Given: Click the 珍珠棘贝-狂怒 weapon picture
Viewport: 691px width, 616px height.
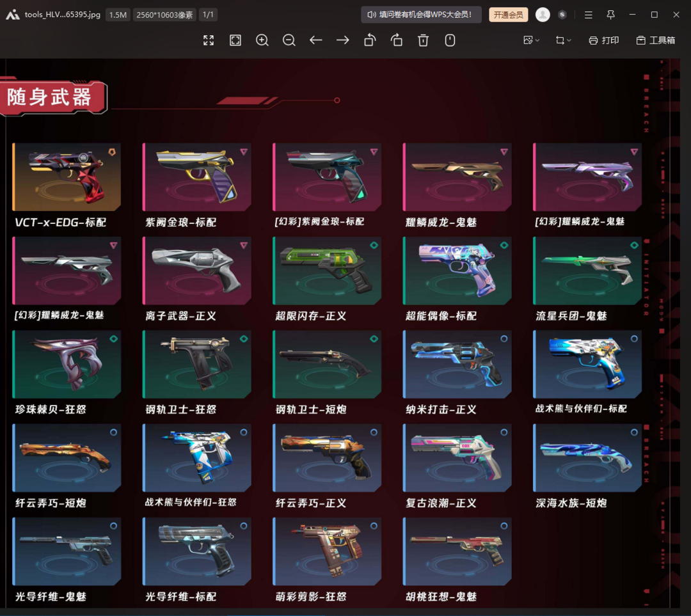Looking at the screenshot, I should pos(67,364).
